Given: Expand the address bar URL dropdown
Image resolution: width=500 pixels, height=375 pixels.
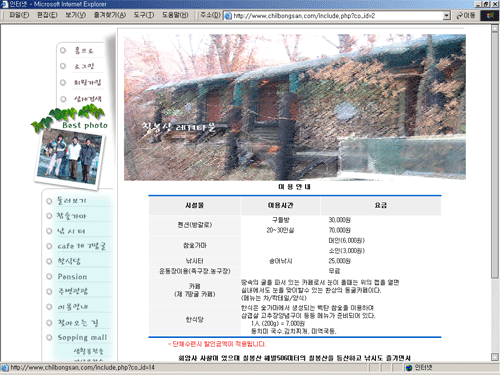Looking at the screenshot, I should pyautogui.click(x=446, y=16).
